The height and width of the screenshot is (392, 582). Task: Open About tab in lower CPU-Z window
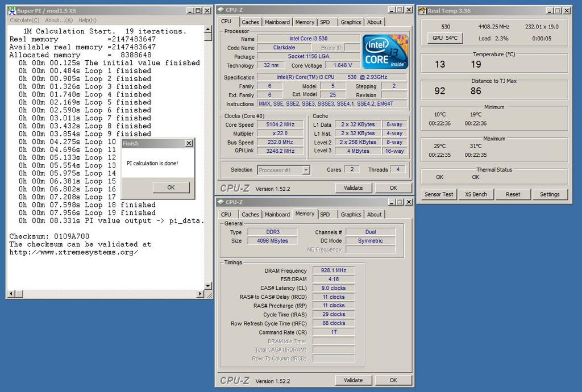tap(375, 214)
